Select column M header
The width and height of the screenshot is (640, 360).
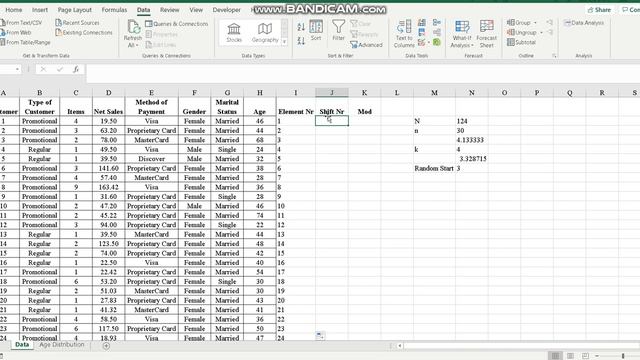434,93
